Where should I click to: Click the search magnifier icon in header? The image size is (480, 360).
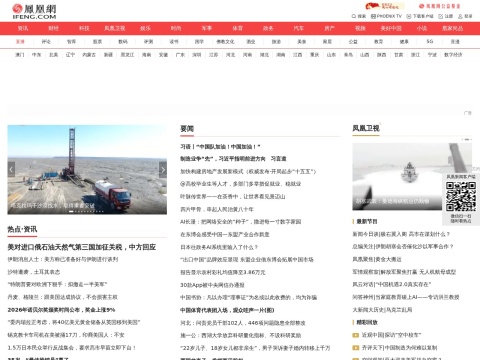tap(354, 16)
